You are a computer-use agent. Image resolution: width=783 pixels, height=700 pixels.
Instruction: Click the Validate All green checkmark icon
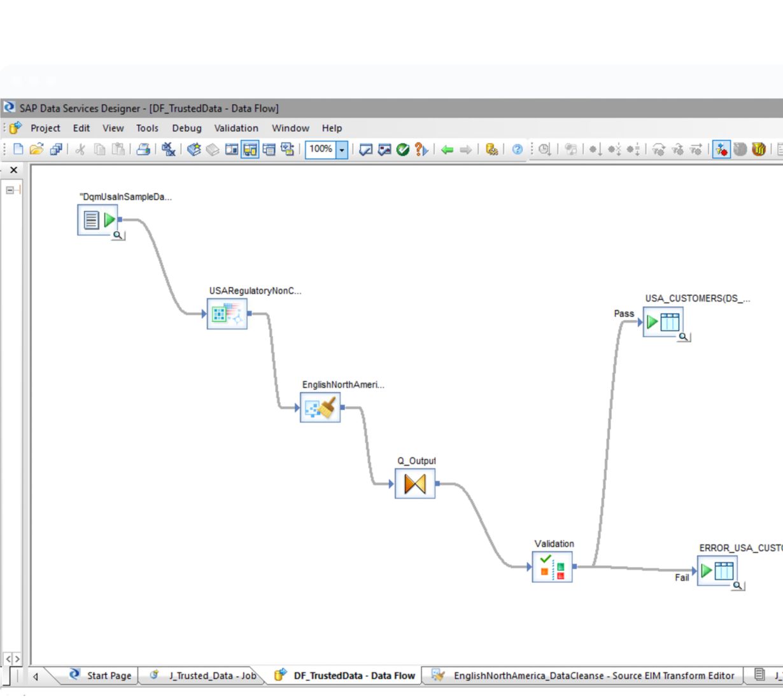[402, 150]
